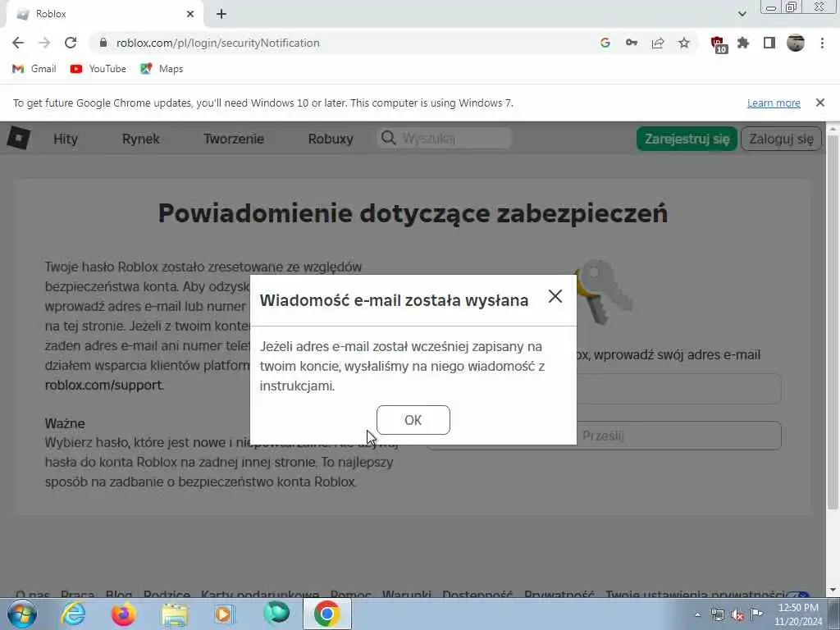This screenshot has height=630, width=840.
Task: Open the Hity menu item
Action: 66,139
